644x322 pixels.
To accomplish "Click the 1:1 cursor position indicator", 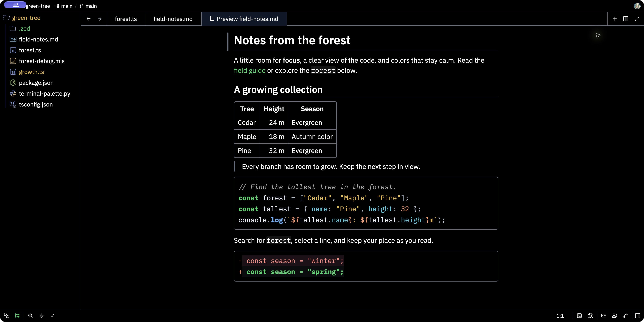I will click(x=560, y=316).
